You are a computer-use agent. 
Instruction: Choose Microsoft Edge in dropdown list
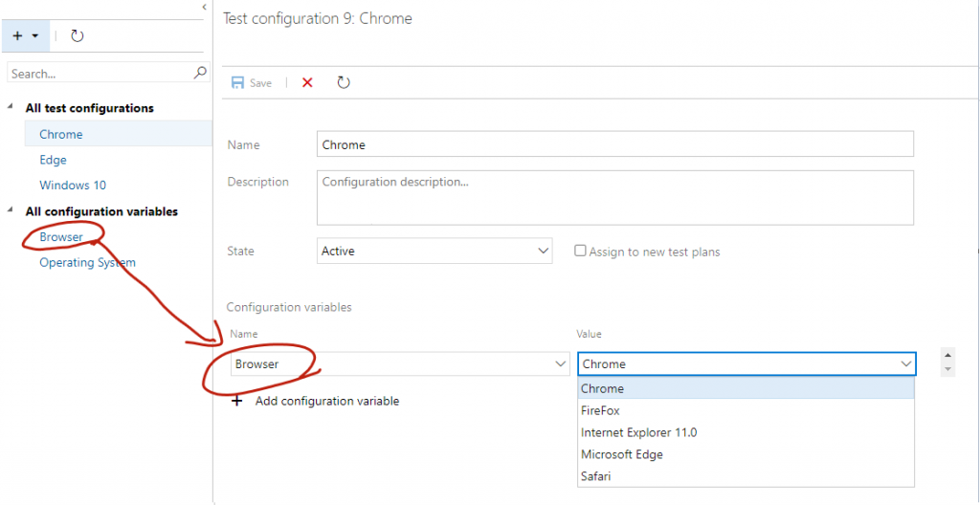[x=621, y=454]
